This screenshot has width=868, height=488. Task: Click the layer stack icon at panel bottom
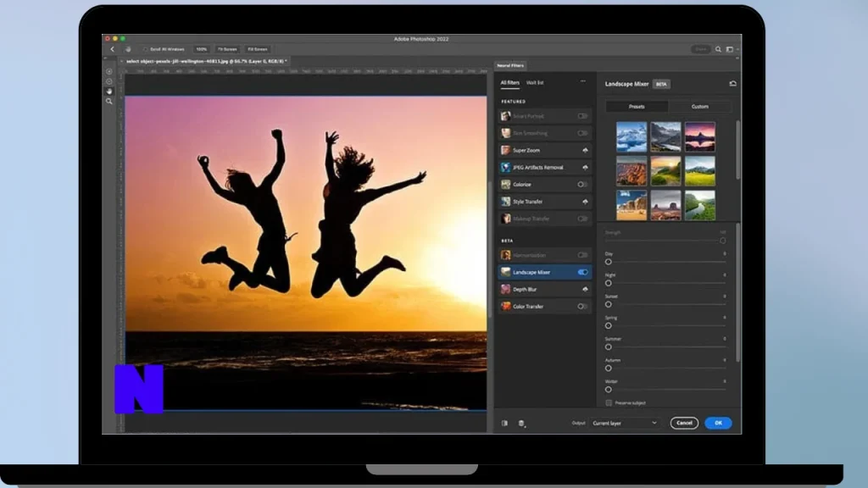click(x=521, y=424)
